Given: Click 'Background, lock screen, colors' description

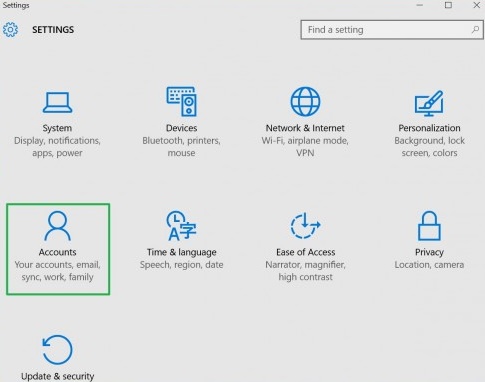Looking at the screenshot, I should (x=429, y=147).
